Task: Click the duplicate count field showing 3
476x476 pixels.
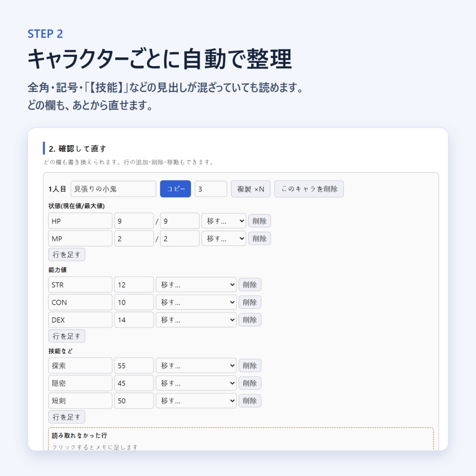Action: click(x=211, y=189)
